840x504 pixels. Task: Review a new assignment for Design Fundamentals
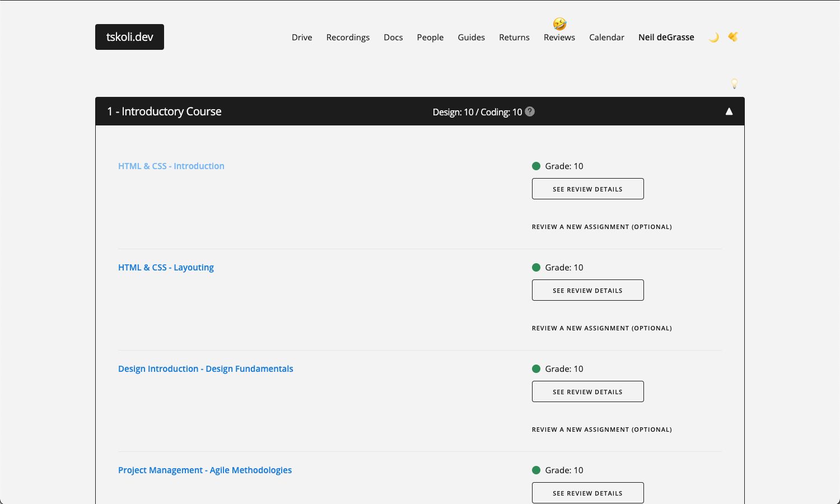(x=601, y=430)
